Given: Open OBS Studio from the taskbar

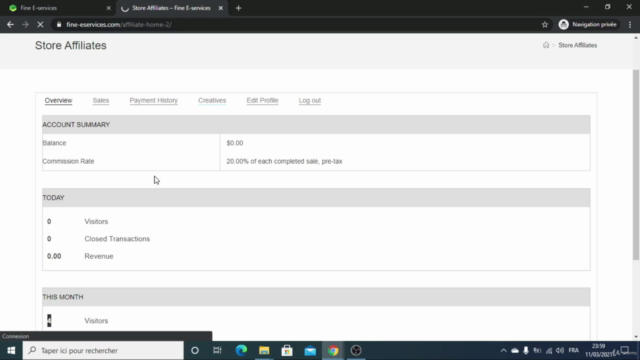Looking at the screenshot, I should coord(356,351).
